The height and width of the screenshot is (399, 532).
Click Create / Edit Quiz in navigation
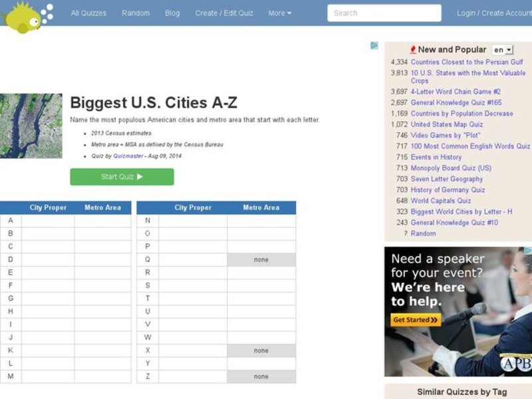pyautogui.click(x=223, y=13)
